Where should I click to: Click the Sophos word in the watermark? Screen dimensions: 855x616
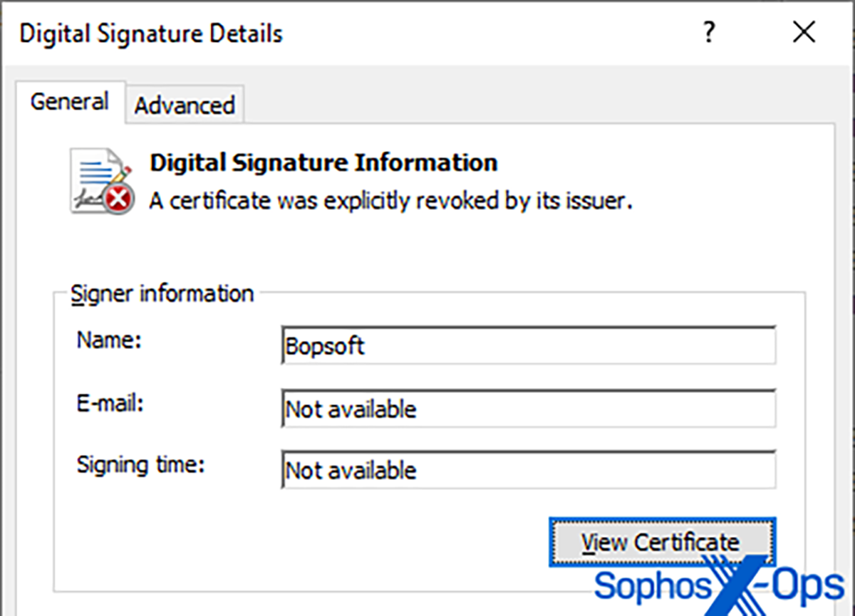(652, 586)
